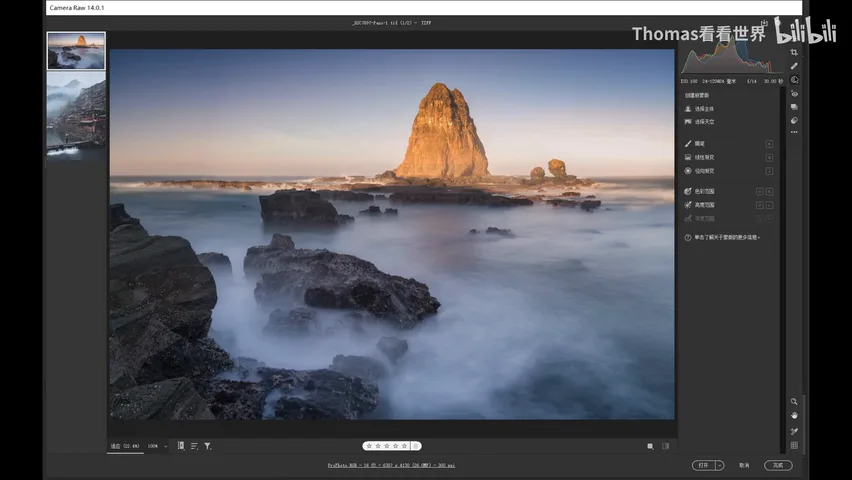Viewport: 852px width, 480px height.
Task: Set rating to third star
Action: 387,446
